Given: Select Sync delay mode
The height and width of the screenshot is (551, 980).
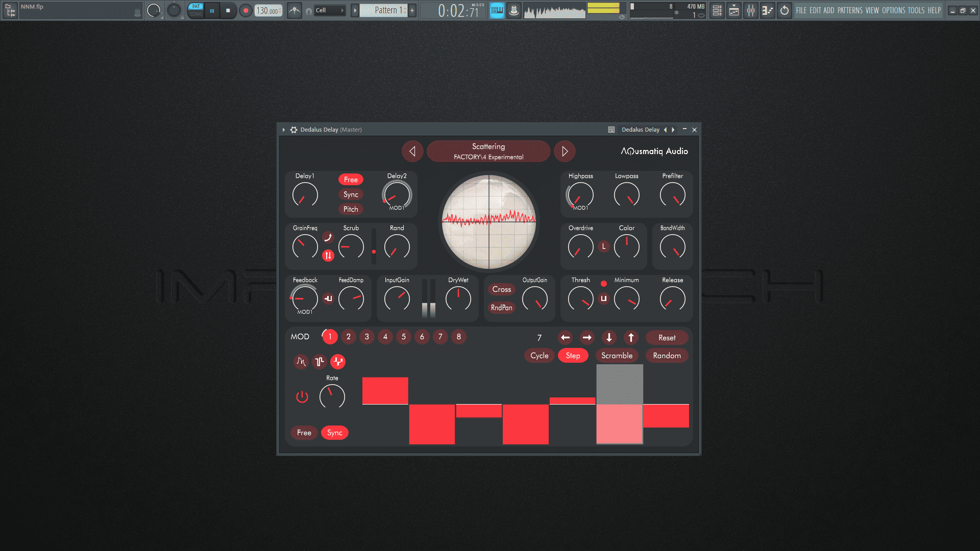Looking at the screenshot, I should point(351,194).
